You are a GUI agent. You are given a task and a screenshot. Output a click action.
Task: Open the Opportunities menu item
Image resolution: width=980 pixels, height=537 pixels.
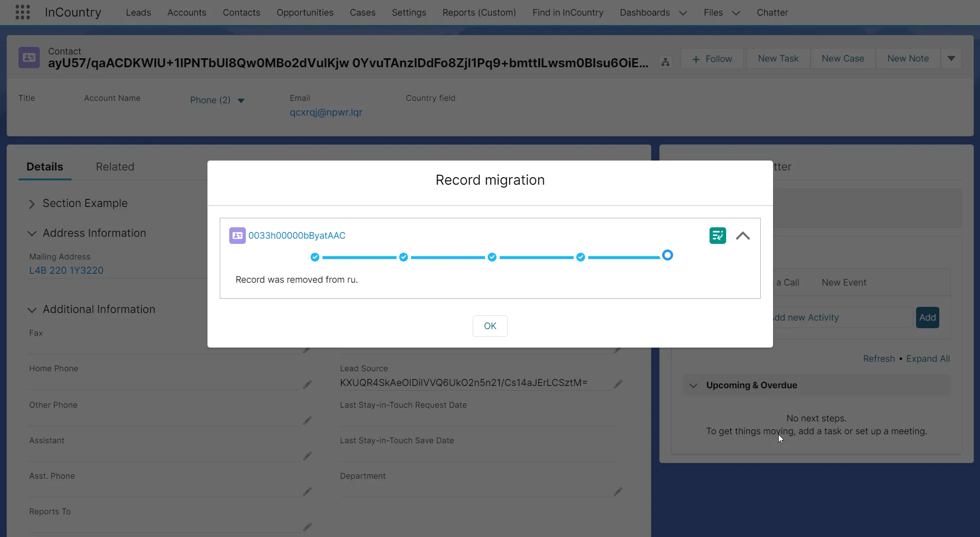pos(305,12)
